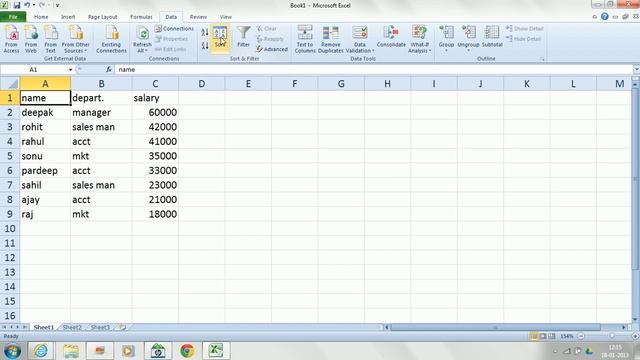Import data using From Text
640x360 pixels.
pos(51,39)
